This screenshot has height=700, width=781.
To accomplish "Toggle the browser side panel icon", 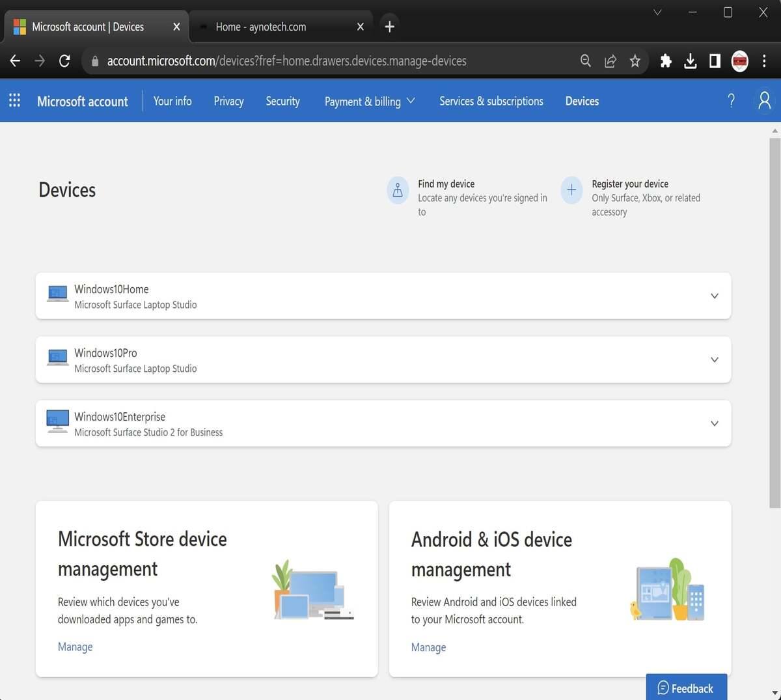I will click(715, 61).
